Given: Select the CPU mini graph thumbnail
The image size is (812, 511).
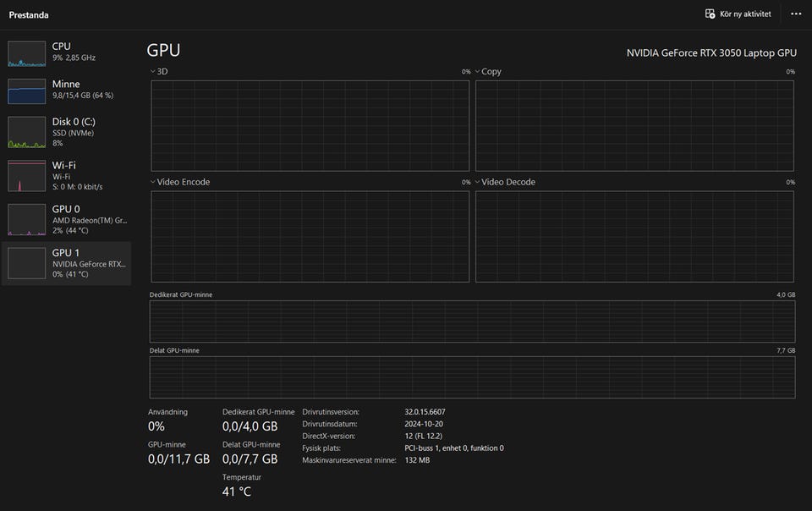Looking at the screenshot, I should pyautogui.click(x=26, y=53).
